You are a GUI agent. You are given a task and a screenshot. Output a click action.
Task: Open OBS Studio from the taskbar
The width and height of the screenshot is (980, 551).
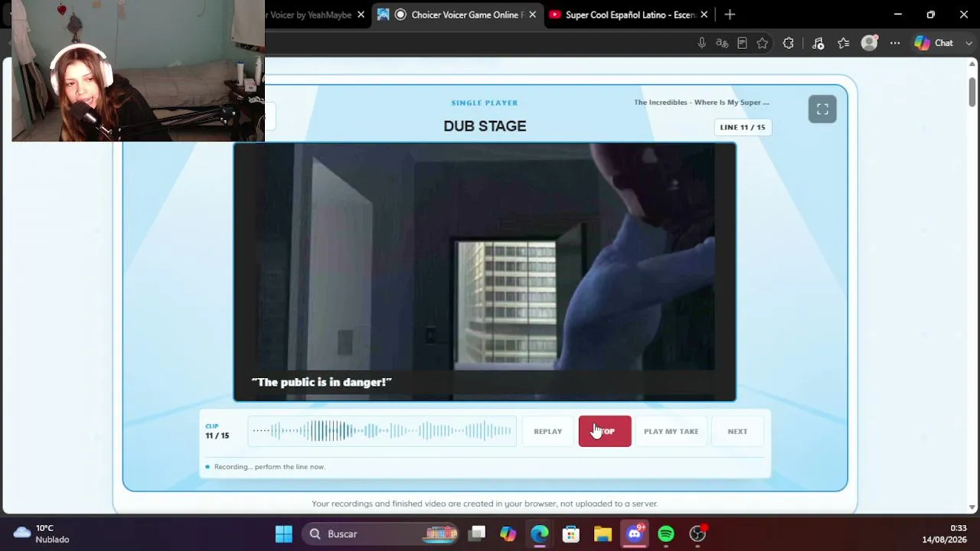[x=697, y=533]
